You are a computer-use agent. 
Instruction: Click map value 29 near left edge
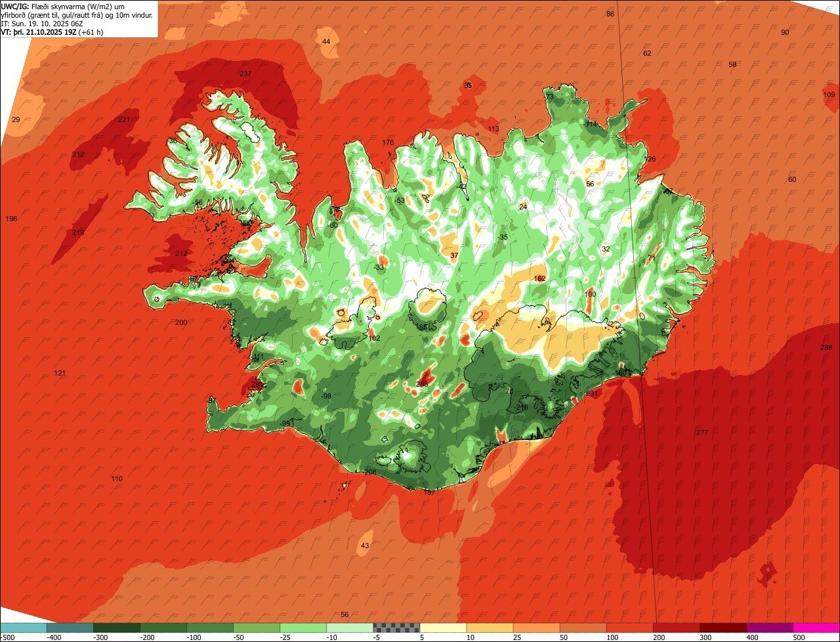[16, 119]
